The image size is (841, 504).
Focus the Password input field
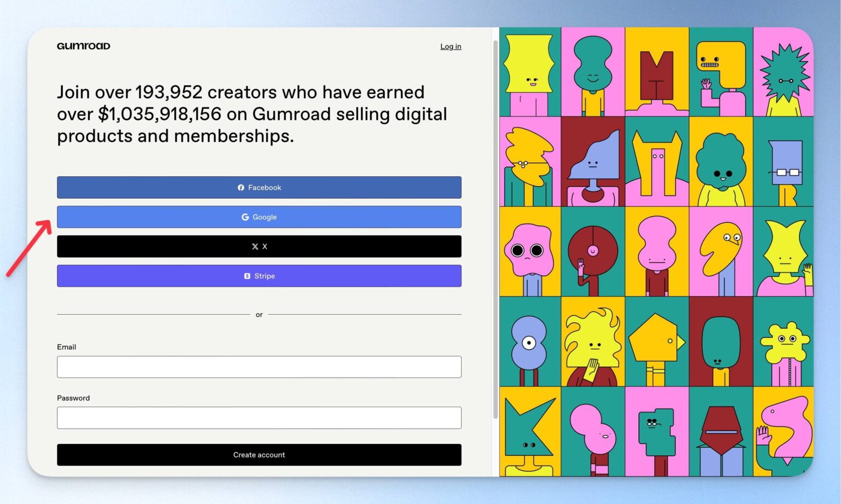(x=259, y=418)
